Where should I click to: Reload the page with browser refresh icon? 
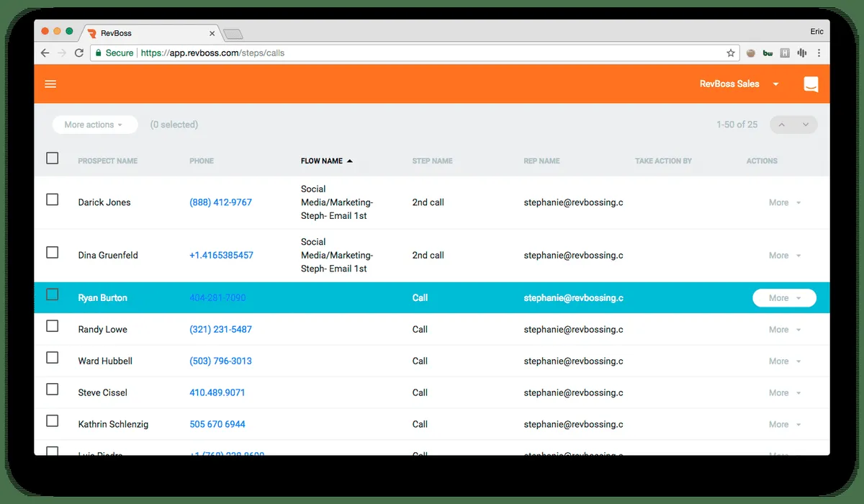click(79, 53)
